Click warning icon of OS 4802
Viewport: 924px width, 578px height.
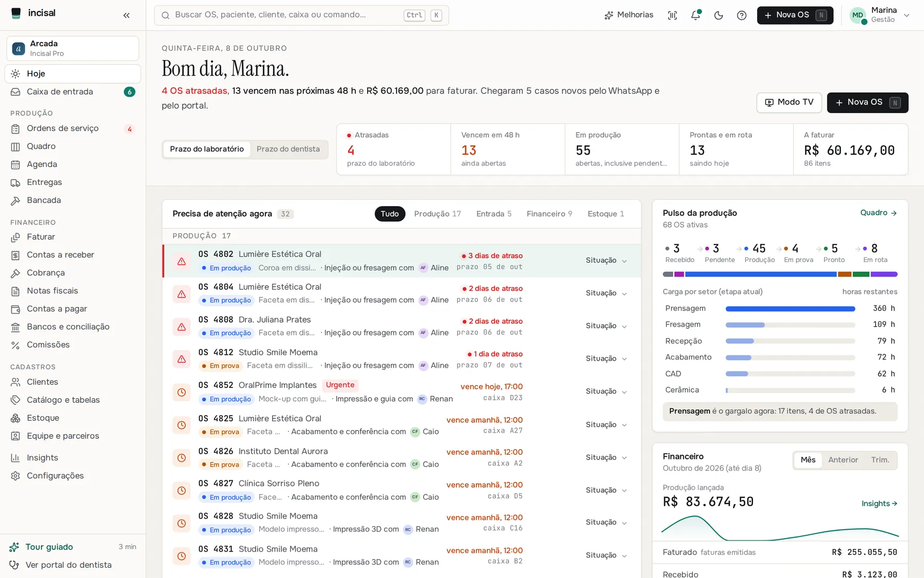point(182,261)
